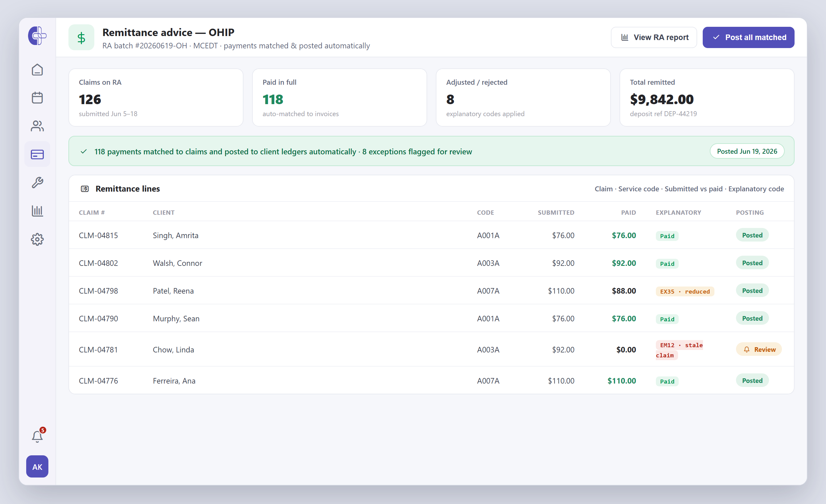826x504 pixels.
Task: Click Posted badge in Patel, Reena row
Action: (752, 291)
